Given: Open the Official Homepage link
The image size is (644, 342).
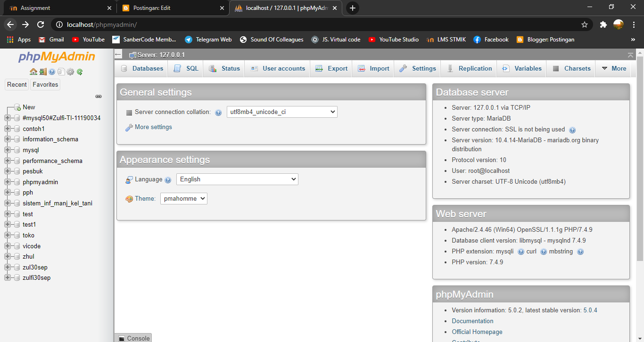Looking at the screenshot, I should [x=477, y=332].
